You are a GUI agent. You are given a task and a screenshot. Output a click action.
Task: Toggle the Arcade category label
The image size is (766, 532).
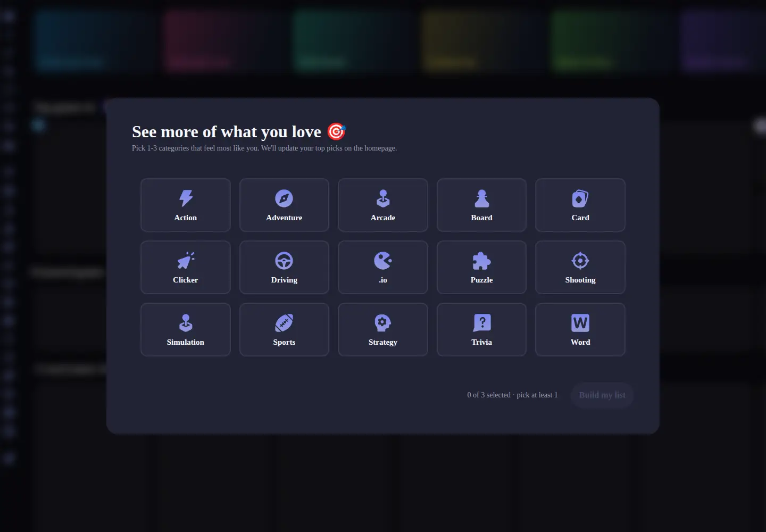click(383, 218)
